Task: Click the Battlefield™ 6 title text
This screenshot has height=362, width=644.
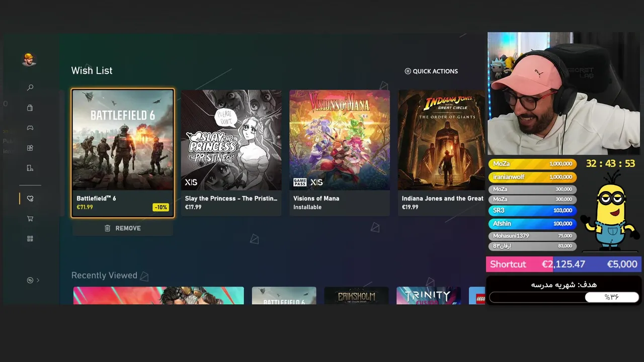Action: coord(96,199)
